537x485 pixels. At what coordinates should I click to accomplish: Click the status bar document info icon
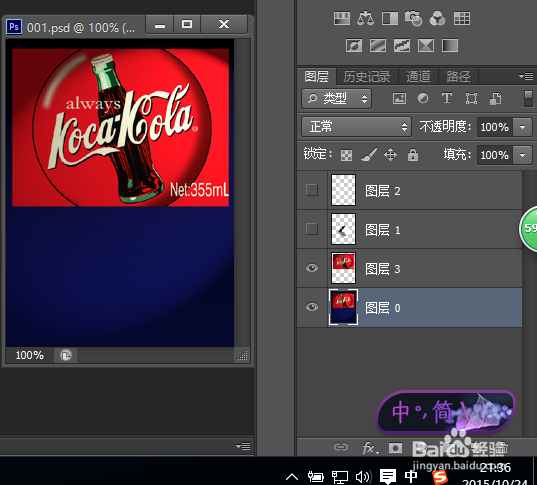(x=66, y=355)
